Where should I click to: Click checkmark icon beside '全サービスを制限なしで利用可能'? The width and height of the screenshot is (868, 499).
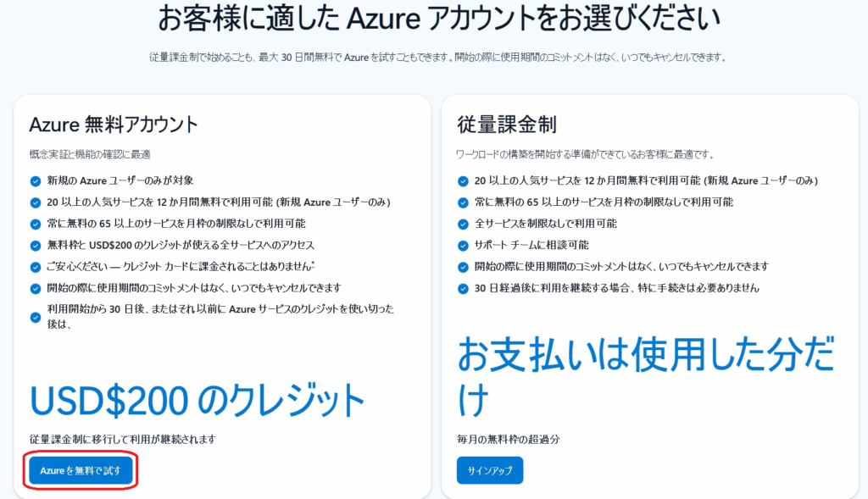click(463, 224)
